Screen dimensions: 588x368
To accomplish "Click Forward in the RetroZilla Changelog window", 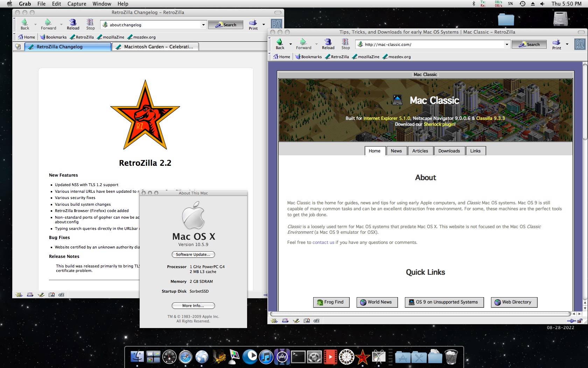I will 48,25.
